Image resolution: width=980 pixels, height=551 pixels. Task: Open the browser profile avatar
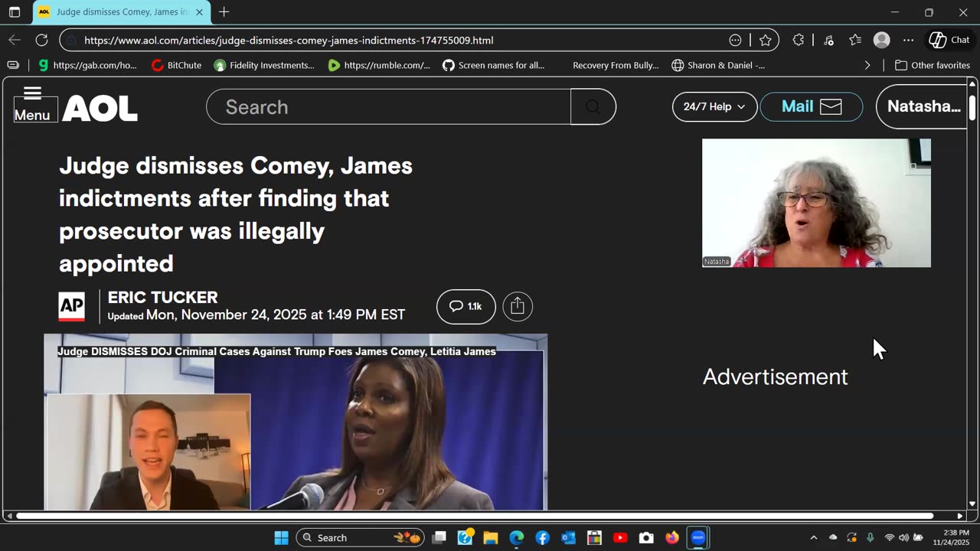[882, 40]
